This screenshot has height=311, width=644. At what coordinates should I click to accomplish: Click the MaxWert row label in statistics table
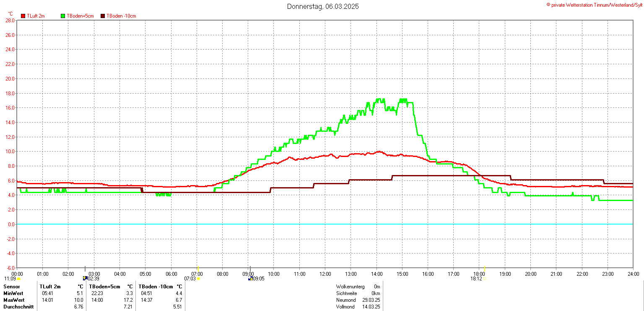(14, 300)
